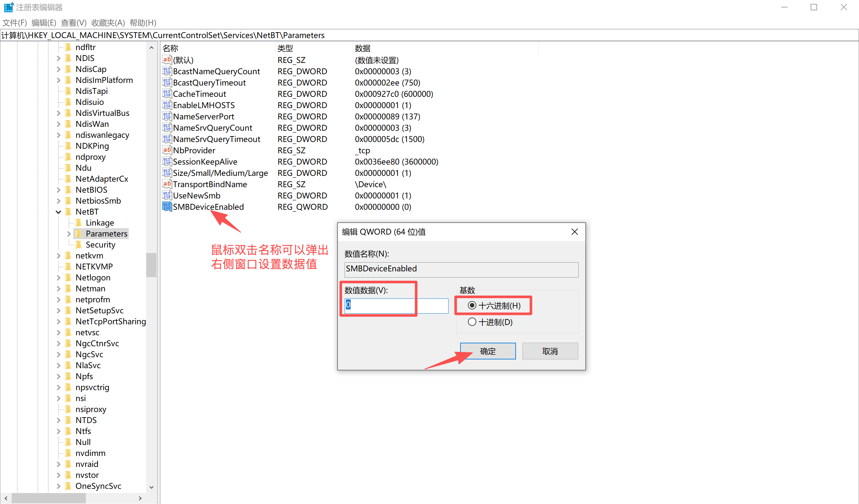Image resolution: width=859 pixels, height=504 pixels.
Task: Click the Linkage folder icon in tree
Action: [x=79, y=223]
